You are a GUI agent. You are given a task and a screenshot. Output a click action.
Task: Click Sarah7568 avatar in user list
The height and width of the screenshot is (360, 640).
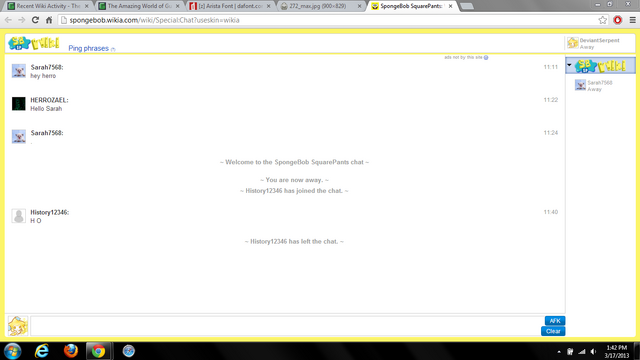click(x=580, y=85)
